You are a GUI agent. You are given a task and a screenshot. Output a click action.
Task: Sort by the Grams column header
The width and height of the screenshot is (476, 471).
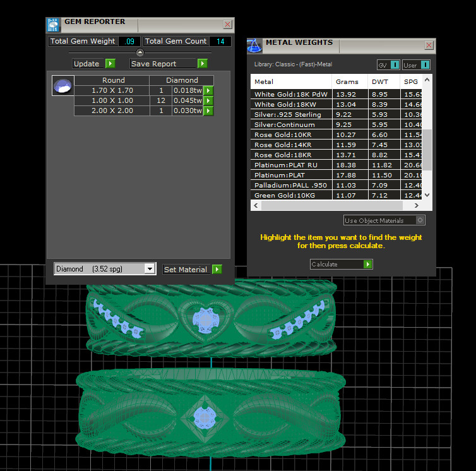point(348,81)
